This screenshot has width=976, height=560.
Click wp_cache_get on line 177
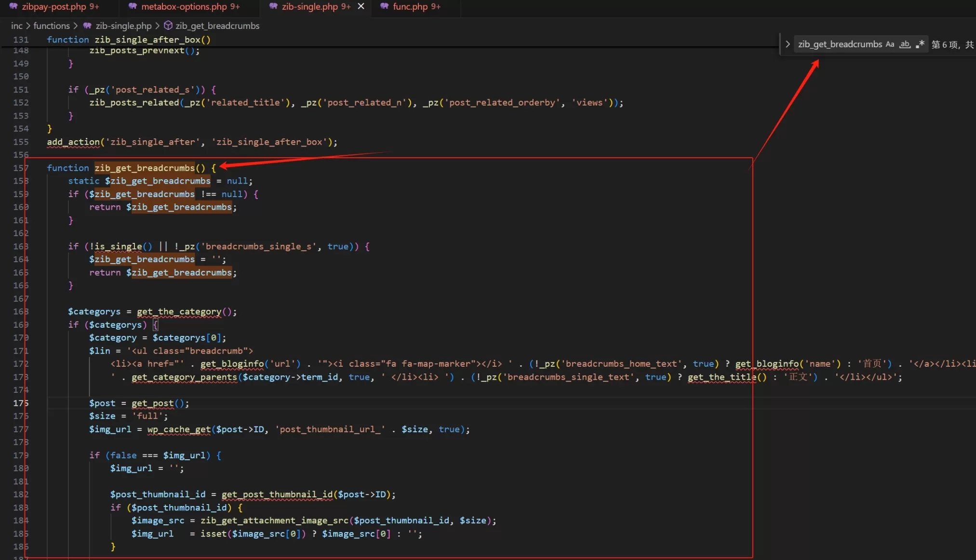click(179, 429)
